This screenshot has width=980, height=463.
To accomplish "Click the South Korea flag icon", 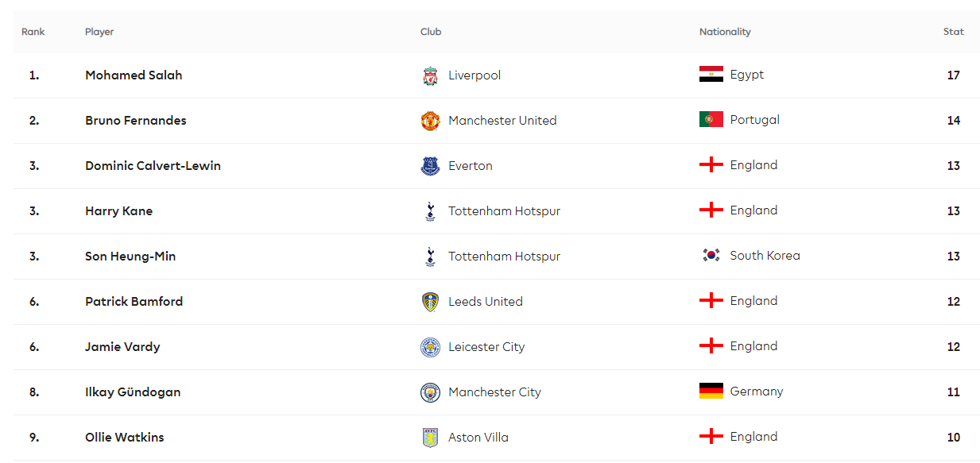I will click(711, 256).
